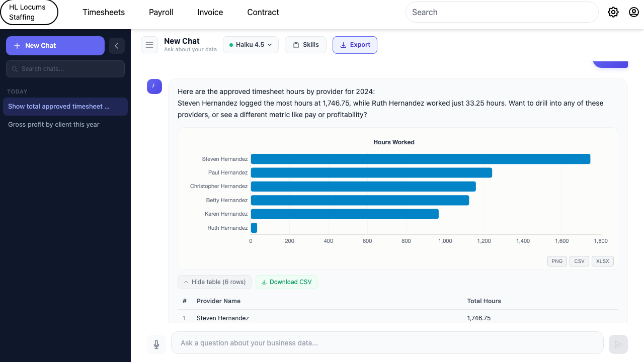The image size is (644, 362).
Task: Export chart as CSV
Action: [x=579, y=261]
